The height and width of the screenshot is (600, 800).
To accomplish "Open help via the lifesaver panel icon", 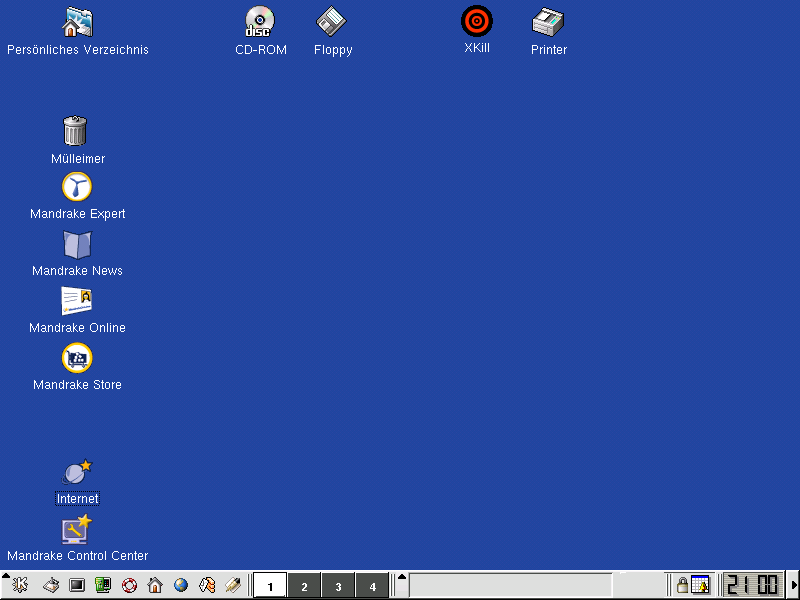I will click(x=129, y=585).
